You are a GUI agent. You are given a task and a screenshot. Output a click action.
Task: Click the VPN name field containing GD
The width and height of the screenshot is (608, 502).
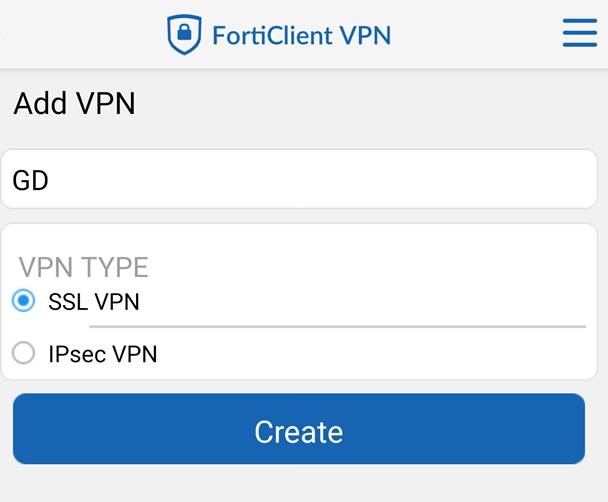(299, 179)
